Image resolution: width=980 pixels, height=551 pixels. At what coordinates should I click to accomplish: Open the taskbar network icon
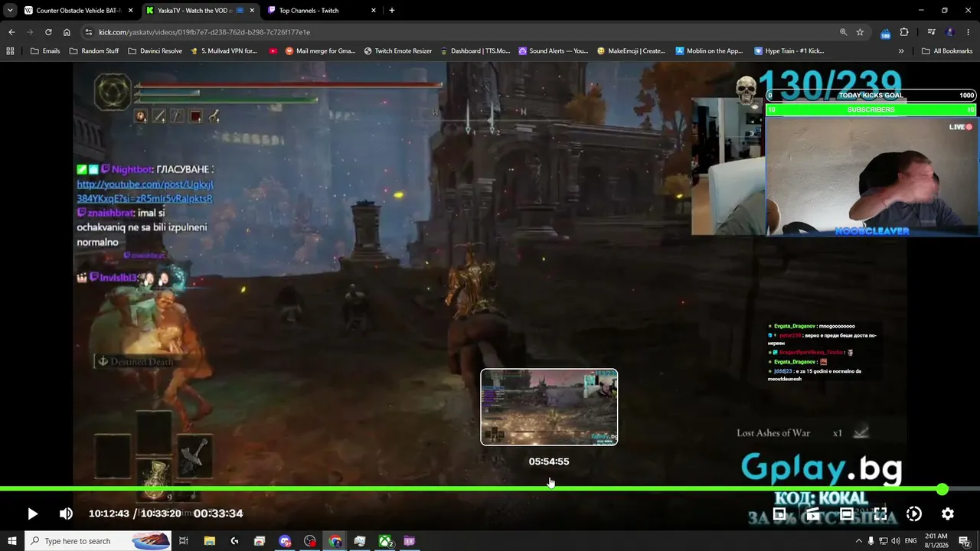[x=884, y=541]
